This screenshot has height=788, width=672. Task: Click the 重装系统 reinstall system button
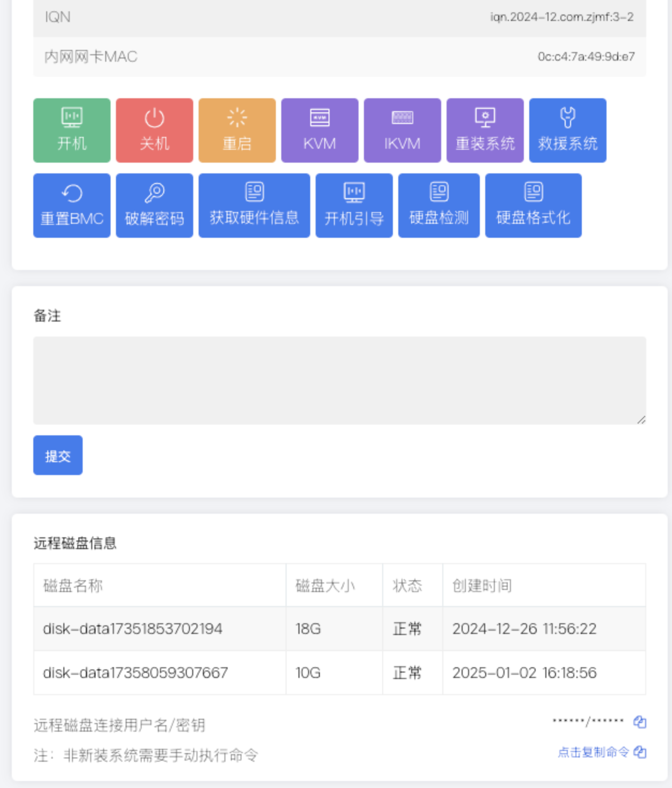pyautogui.click(x=485, y=130)
